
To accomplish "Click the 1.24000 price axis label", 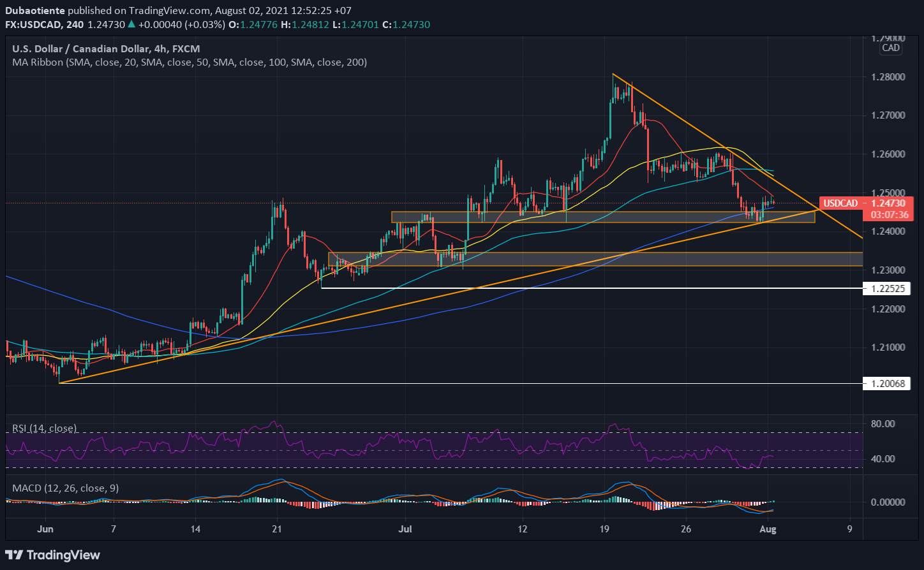I will (x=888, y=231).
